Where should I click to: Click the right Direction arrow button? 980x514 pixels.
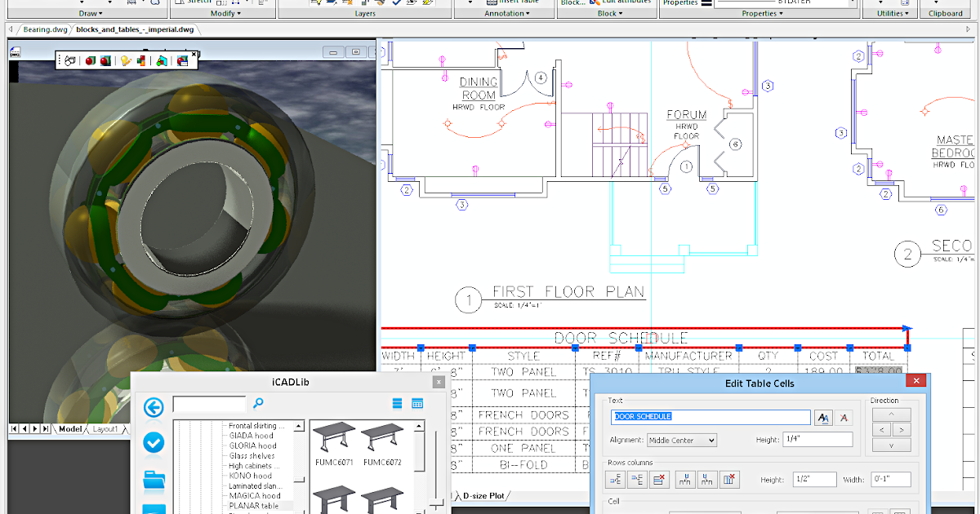pyautogui.click(x=902, y=429)
